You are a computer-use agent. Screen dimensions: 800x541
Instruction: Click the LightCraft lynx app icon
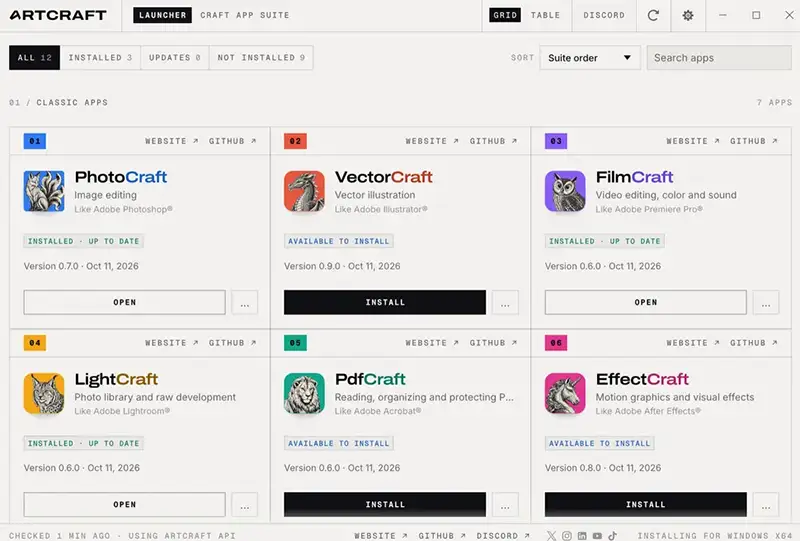(44, 393)
